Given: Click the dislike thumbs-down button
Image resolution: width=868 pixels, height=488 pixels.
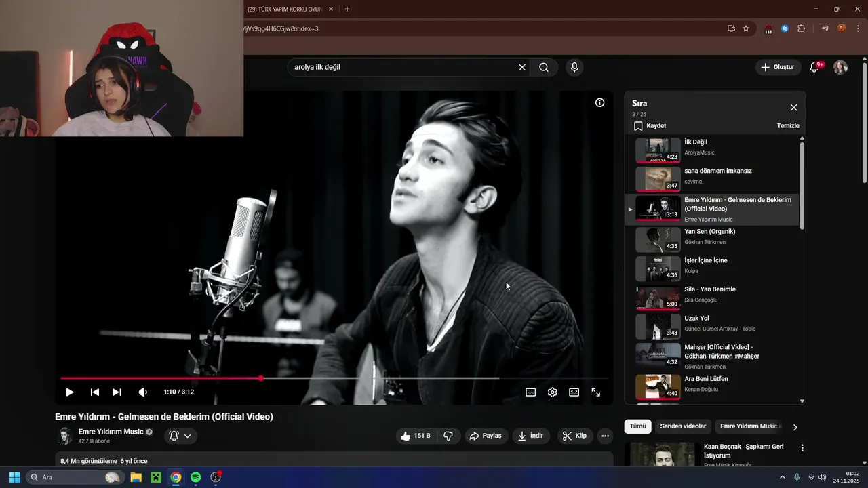Looking at the screenshot, I should coord(448,436).
